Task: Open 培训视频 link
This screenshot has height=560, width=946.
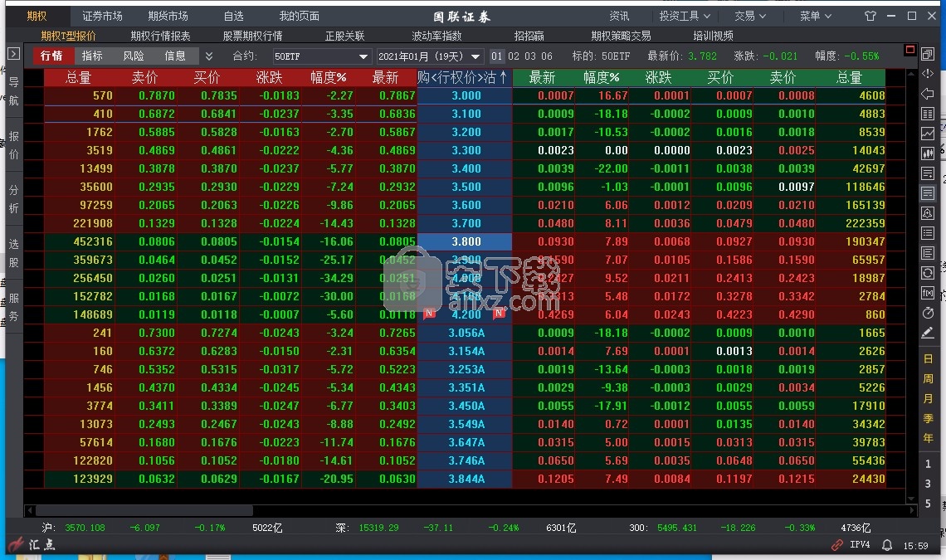Action: pos(713,36)
